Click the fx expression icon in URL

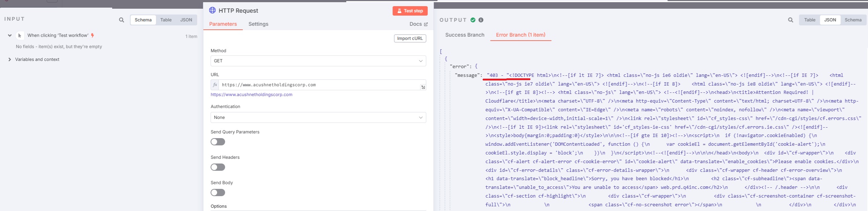pos(215,85)
